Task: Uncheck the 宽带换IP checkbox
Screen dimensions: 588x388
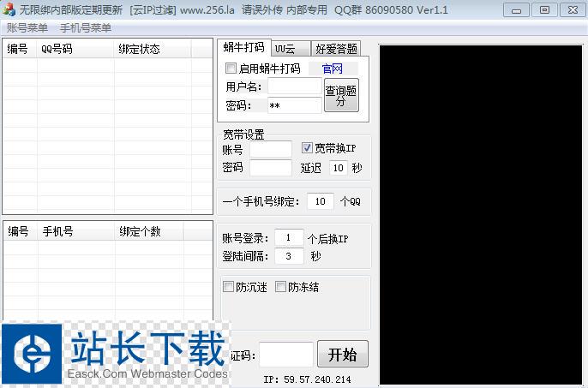Action: [307, 147]
